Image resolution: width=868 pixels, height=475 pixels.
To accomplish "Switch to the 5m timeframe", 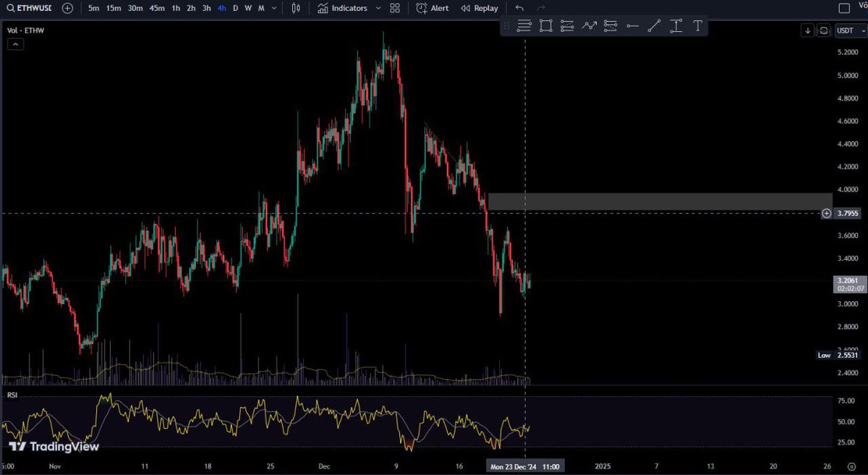I will [93, 8].
